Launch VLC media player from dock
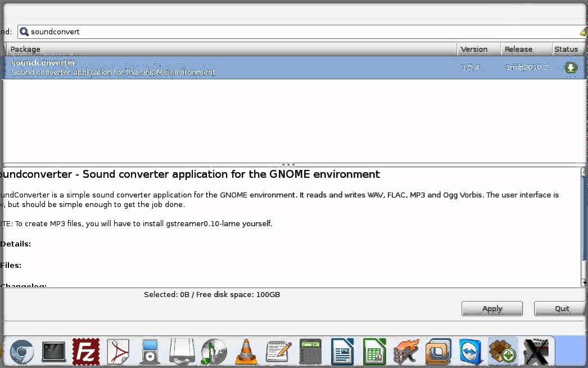The height and width of the screenshot is (368, 588). pos(246,352)
